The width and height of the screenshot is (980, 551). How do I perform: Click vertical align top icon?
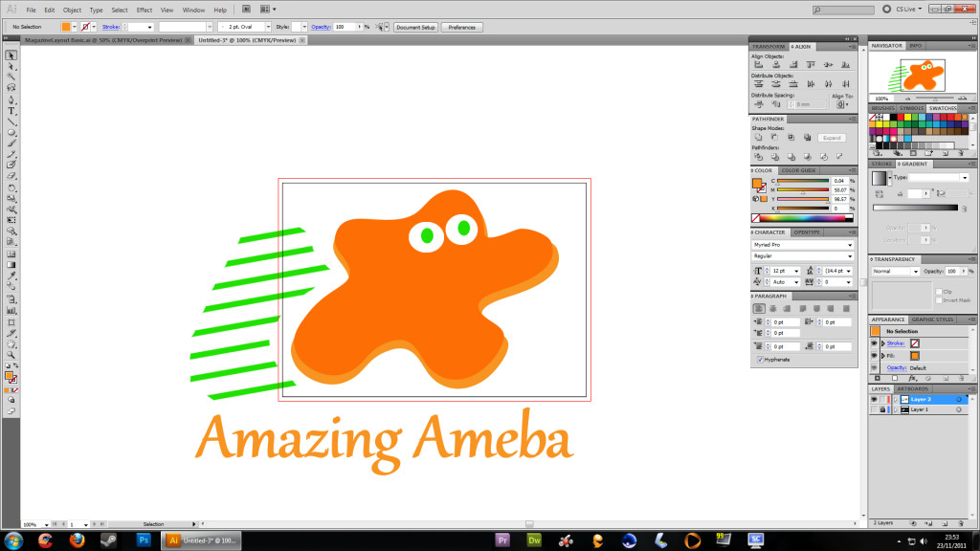click(x=811, y=64)
